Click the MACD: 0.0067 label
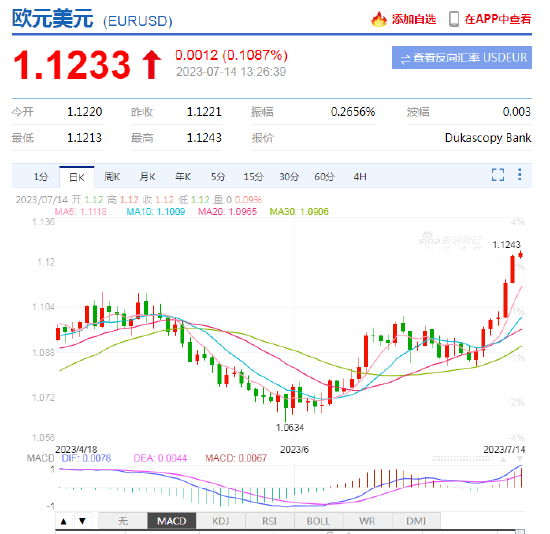This screenshot has width=550, height=534. (x=236, y=458)
